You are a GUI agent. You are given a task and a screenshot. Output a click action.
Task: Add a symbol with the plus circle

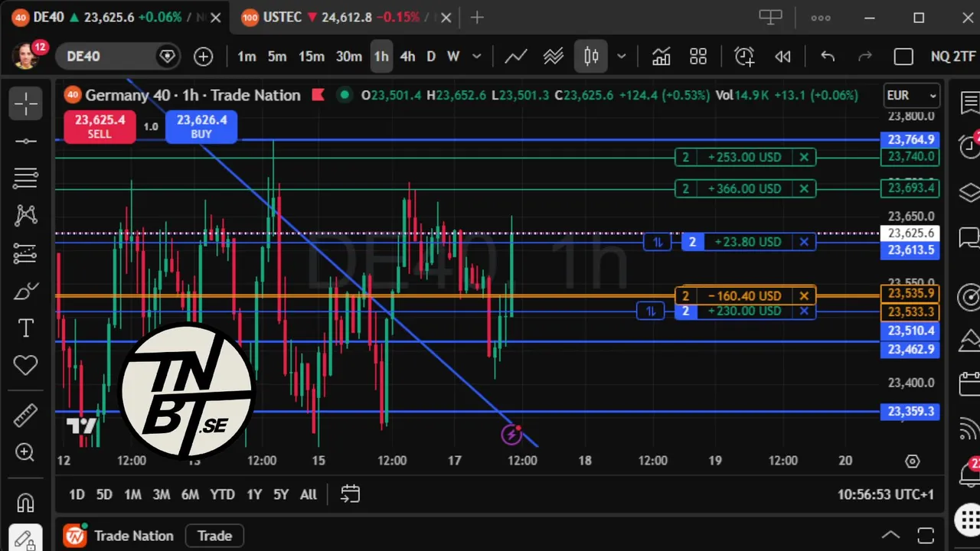(203, 56)
